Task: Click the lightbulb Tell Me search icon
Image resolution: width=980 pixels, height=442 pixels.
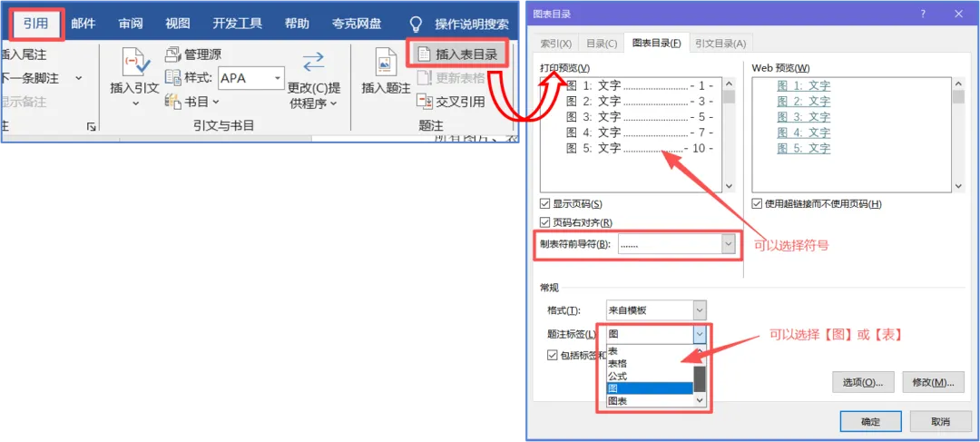Action: [x=416, y=24]
